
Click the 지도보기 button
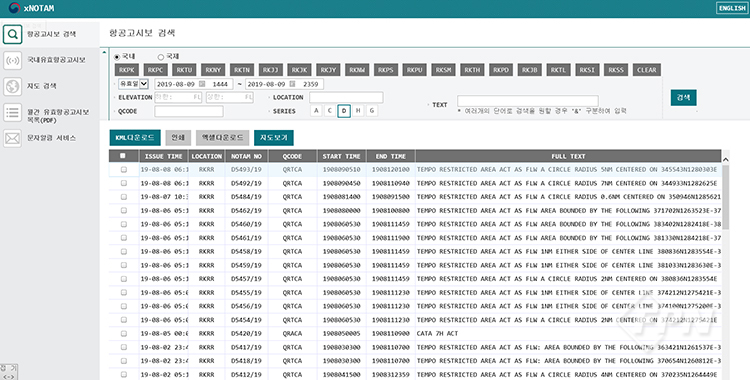[x=274, y=138]
